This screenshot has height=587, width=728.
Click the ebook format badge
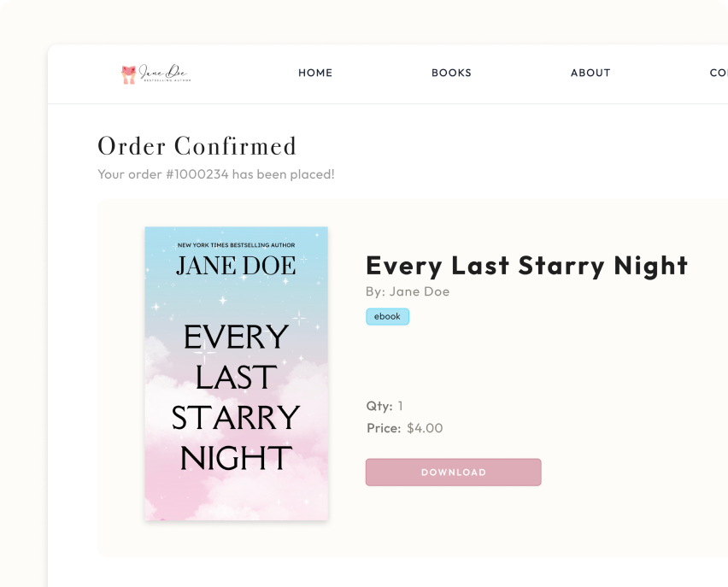click(x=387, y=316)
